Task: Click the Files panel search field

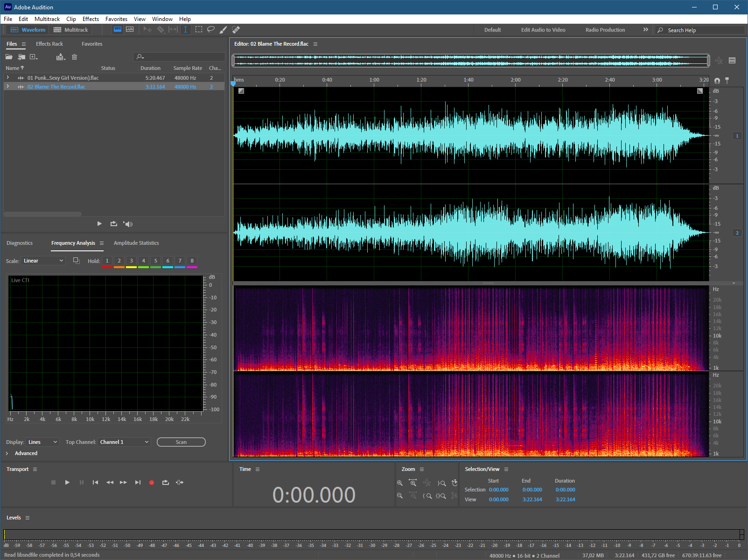Action: click(x=179, y=57)
